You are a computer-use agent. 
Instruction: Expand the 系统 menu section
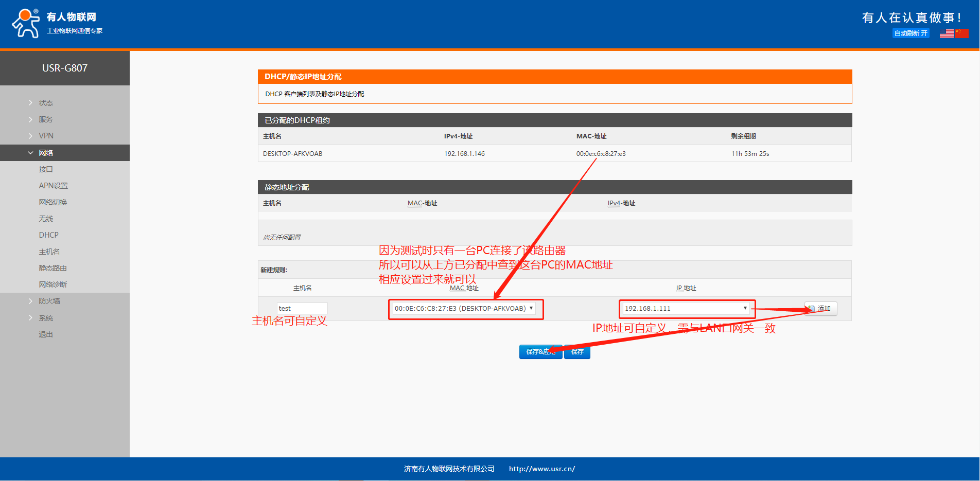click(x=46, y=318)
